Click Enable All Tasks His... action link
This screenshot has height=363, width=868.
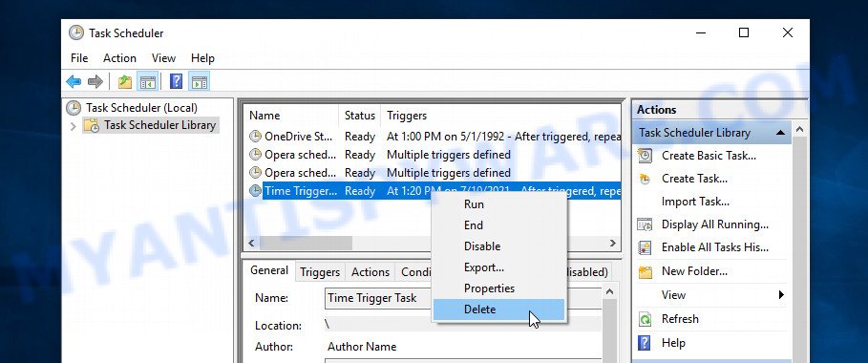point(715,247)
